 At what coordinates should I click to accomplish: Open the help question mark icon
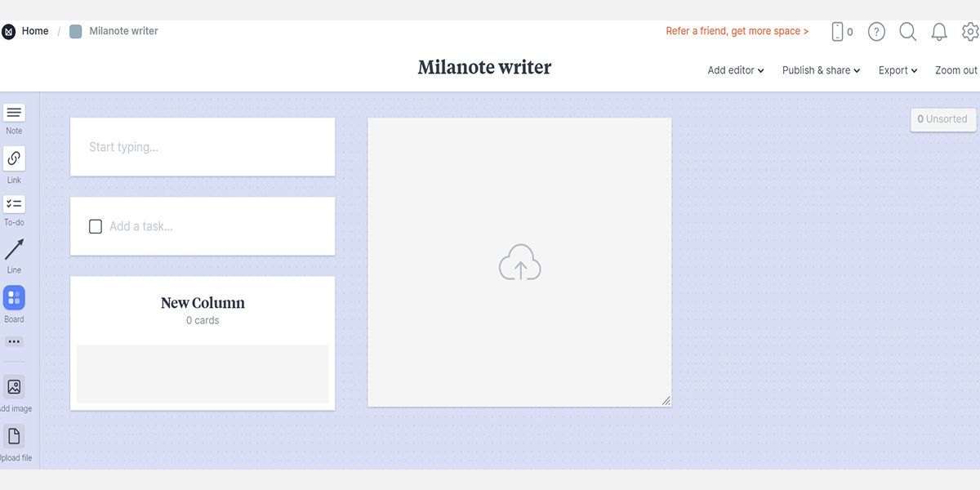click(x=876, y=32)
